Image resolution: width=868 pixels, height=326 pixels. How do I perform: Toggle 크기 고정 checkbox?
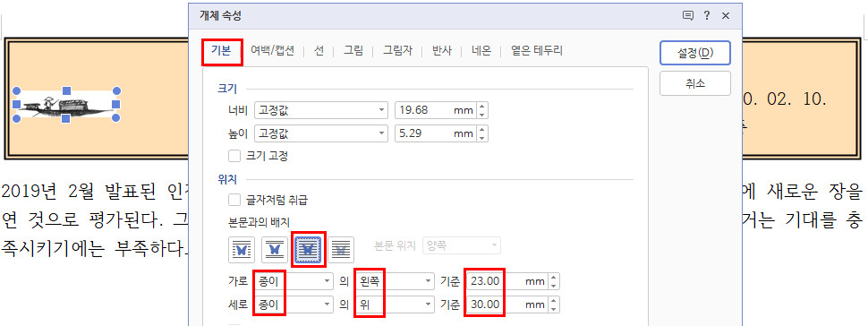pyautogui.click(x=234, y=157)
